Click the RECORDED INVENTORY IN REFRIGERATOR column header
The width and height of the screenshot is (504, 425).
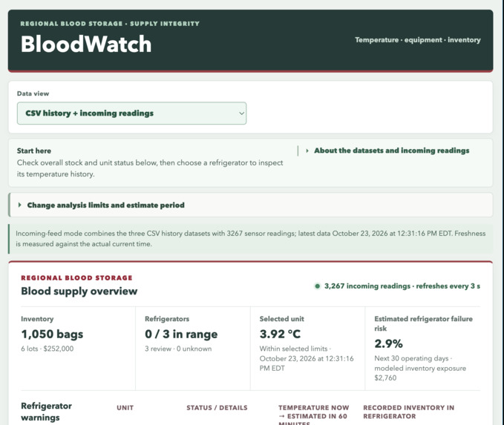point(408,412)
